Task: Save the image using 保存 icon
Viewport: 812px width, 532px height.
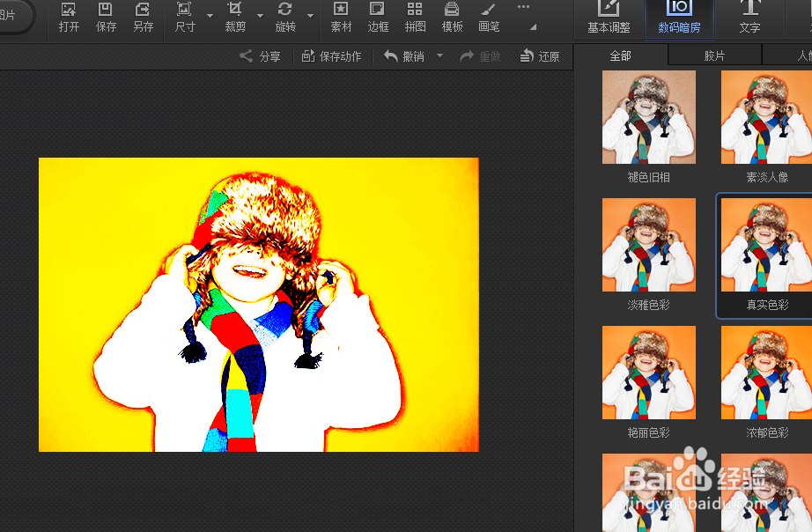Action: pos(106,17)
